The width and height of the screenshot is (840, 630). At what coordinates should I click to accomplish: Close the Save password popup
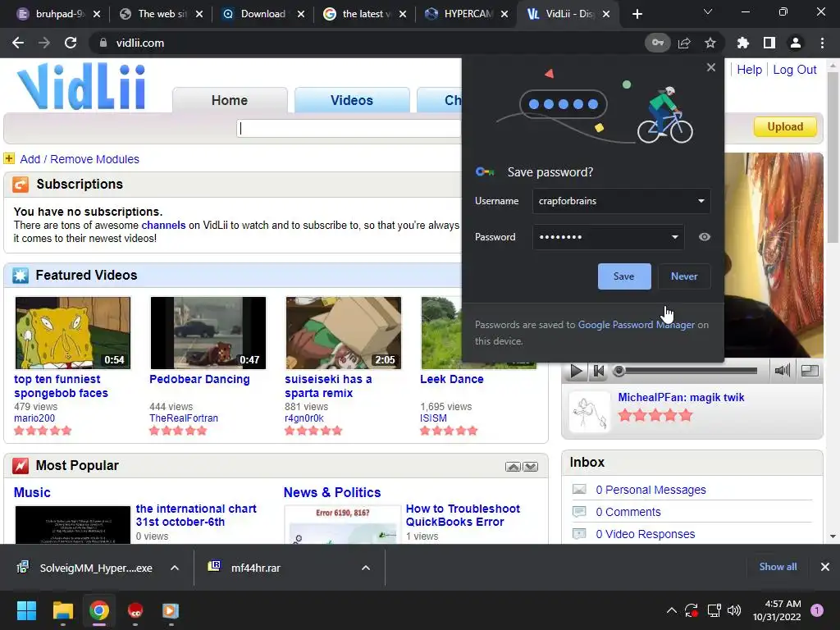[711, 67]
